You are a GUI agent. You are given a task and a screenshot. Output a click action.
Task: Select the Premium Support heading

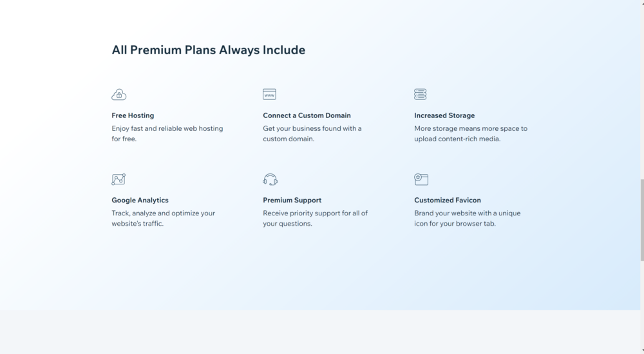click(292, 201)
